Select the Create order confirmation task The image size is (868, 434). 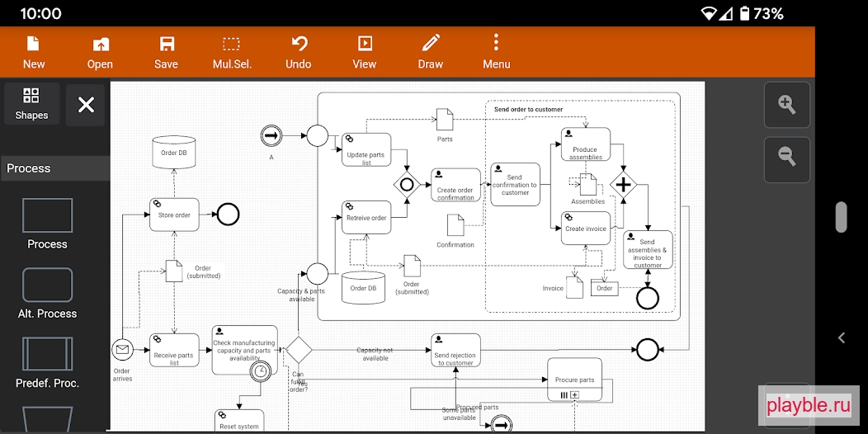pos(455,185)
